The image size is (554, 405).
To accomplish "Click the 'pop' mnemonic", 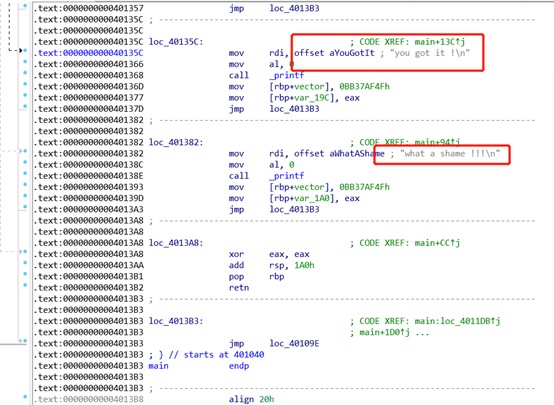I will click(236, 277).
